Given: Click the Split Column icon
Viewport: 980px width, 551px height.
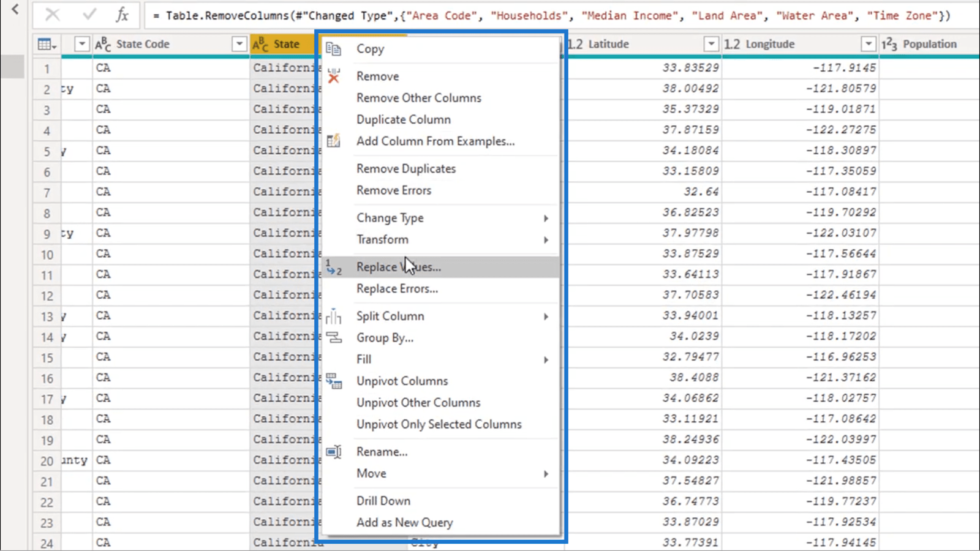Looking at the screenshot, I should (x=334, y=316).
